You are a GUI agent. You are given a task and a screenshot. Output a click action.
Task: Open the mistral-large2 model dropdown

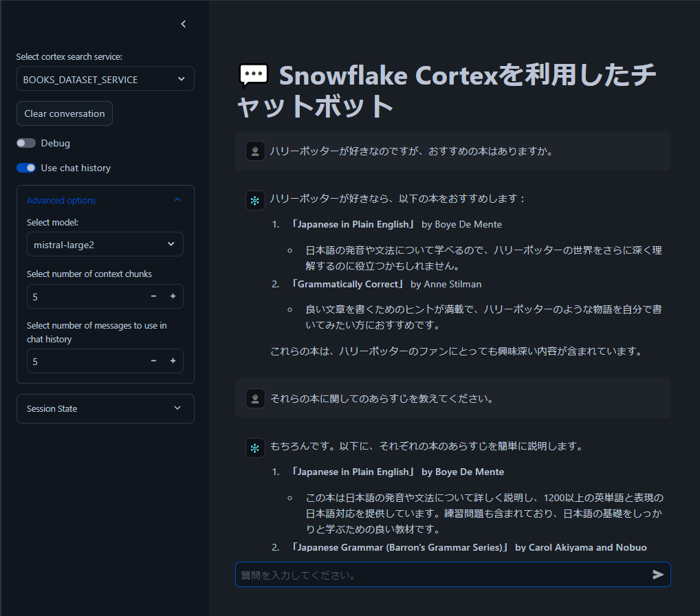coord(105,244)
